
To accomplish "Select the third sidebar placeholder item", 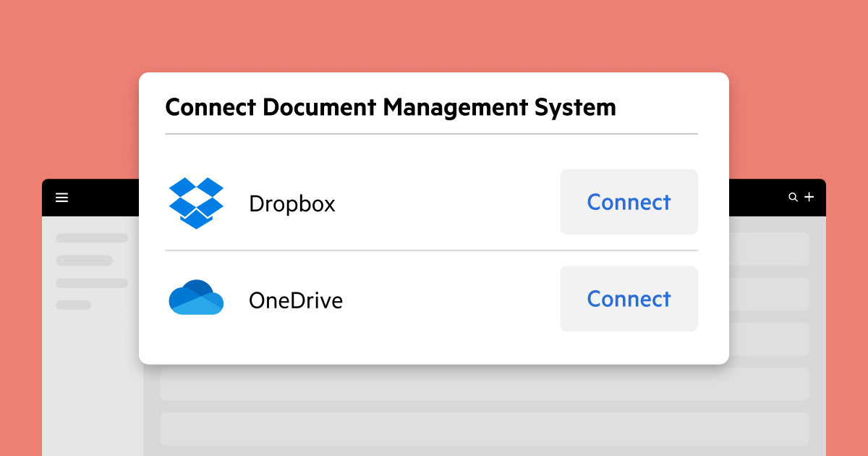I will (92, 283).
